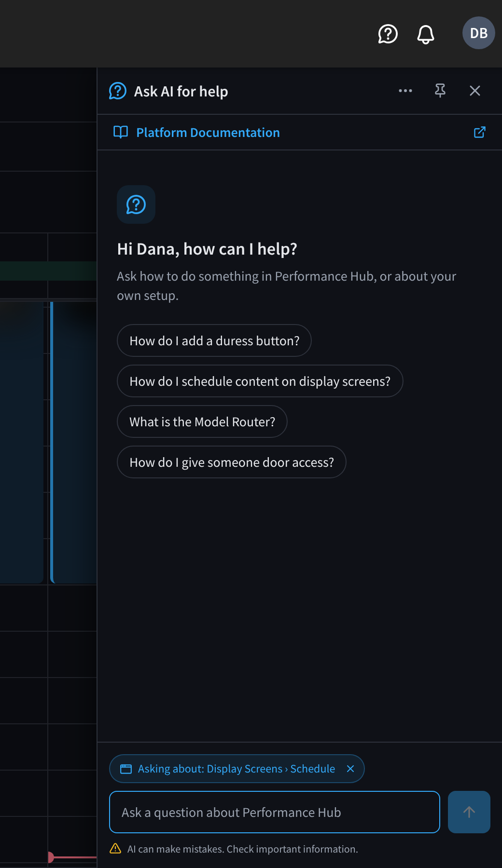
Task: Open the three-dot more options menu
Action: point(405,91)
